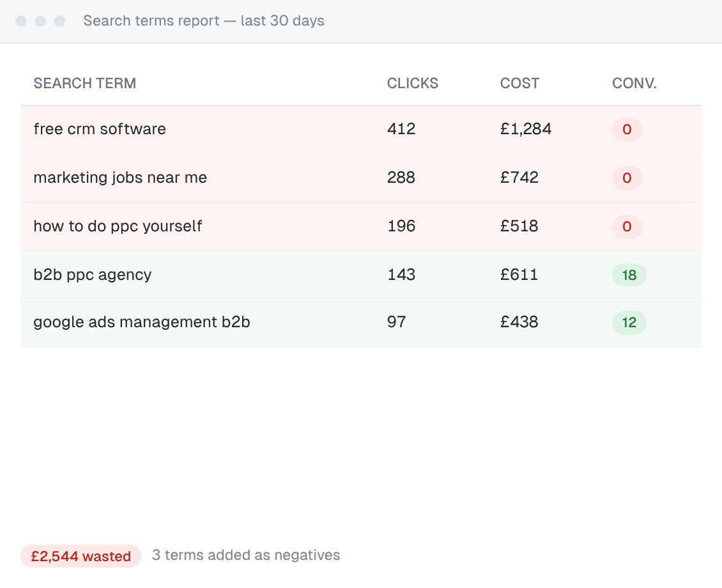The height and width of the screenshot is (588, 722).
Task: Click the 0 conversions badge for free crm software
Action: tap(627, 129)
